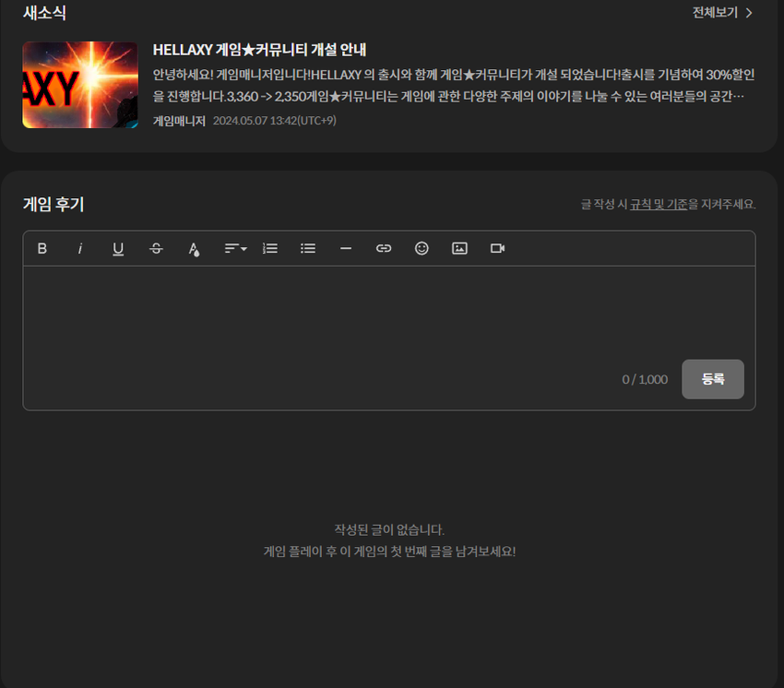Click the insert image icon
Viewport: 784px width, 688px height.
pos(459,249)
